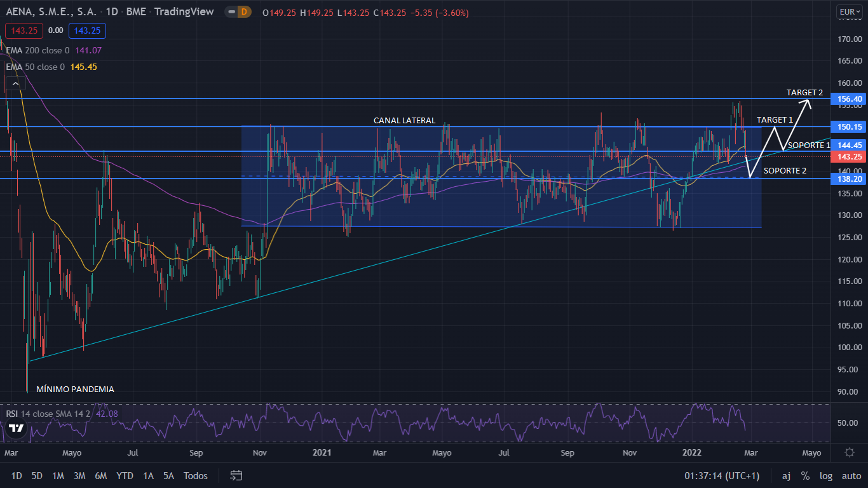Click the TARGET 2 text annotation
Image resolution: width=868 pixels, height=488 pixels.
point(804,93)
